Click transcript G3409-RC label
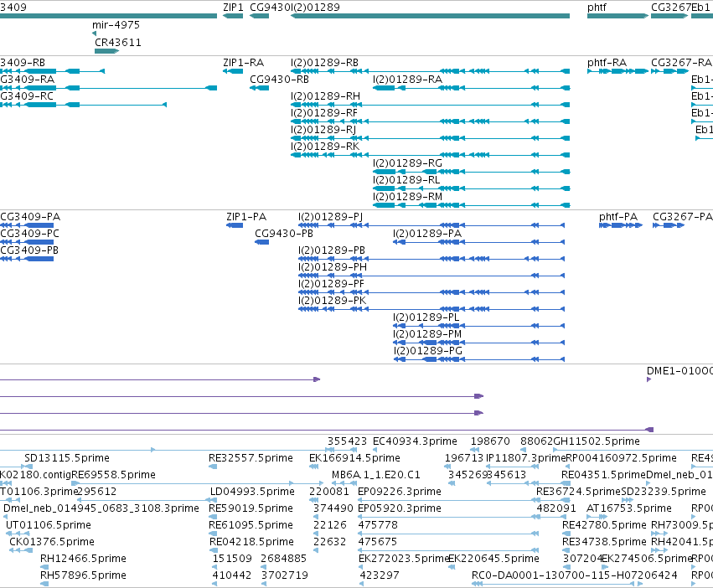The width and height of the screenshot is (713, 588). 27,96
